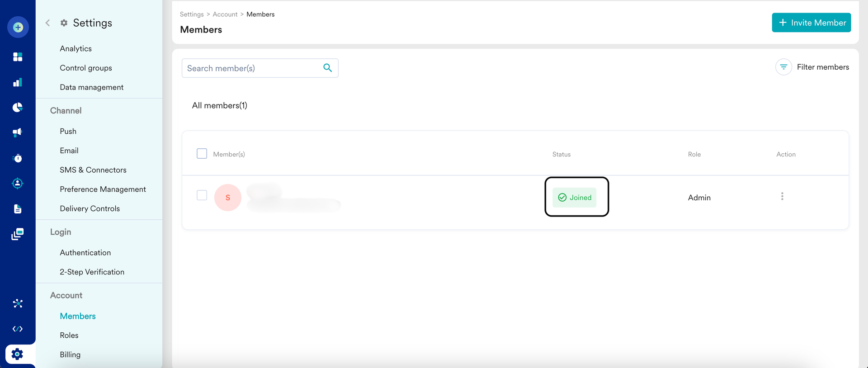
Task: Click Account in the breadcrumb
Action: 225,14
